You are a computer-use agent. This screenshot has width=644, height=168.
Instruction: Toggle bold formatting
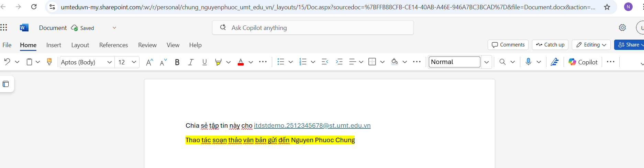point(177,62)
